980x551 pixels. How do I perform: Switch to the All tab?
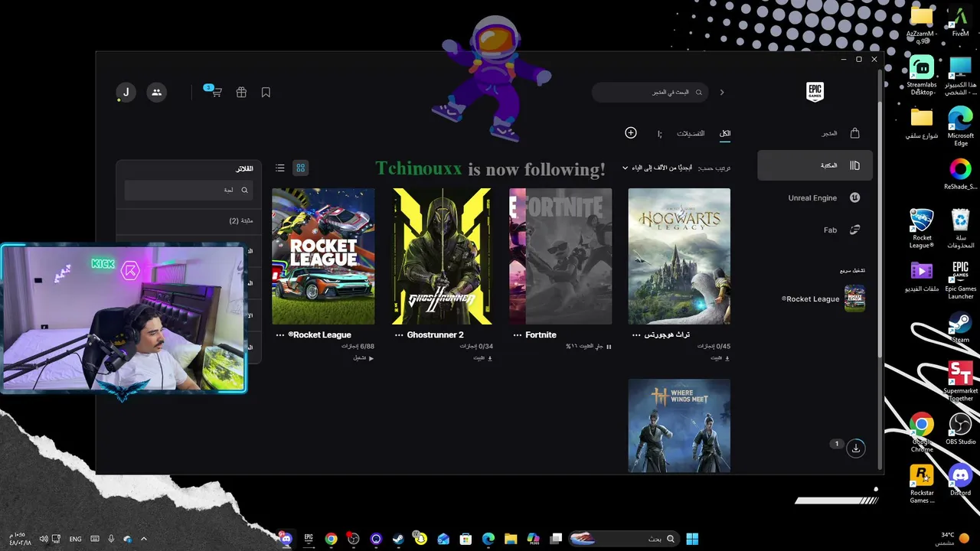[725, 134]
